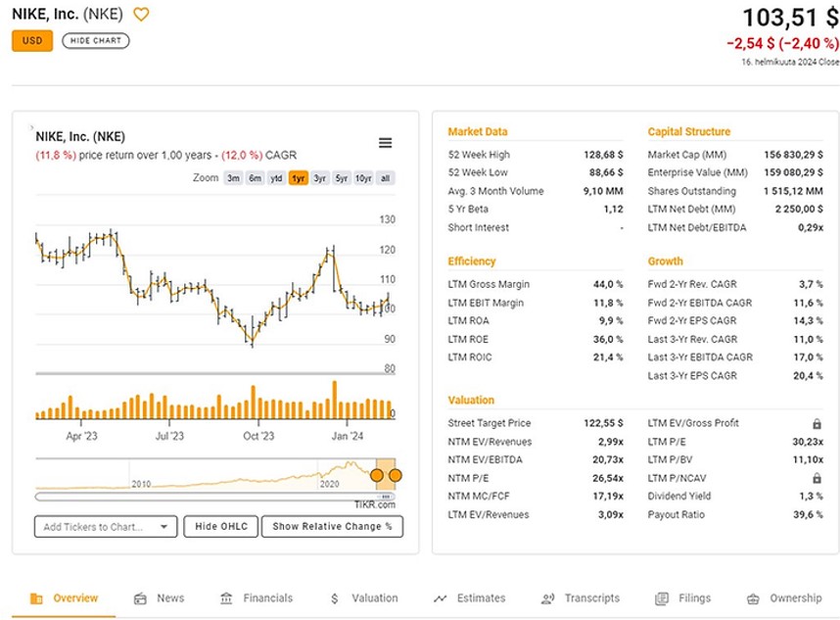
Task: Switch to the Overview tab
Action: coord(64,598)
